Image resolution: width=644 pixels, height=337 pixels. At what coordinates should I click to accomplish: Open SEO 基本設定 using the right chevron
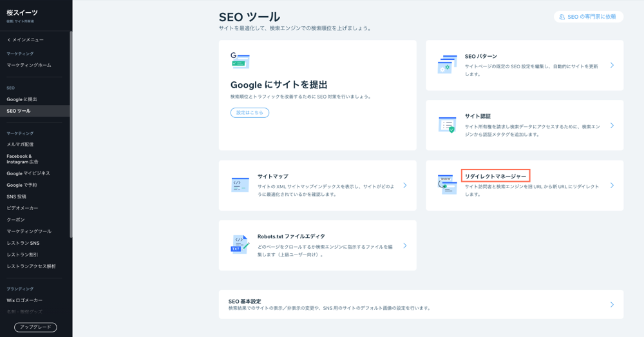point(612,305)
